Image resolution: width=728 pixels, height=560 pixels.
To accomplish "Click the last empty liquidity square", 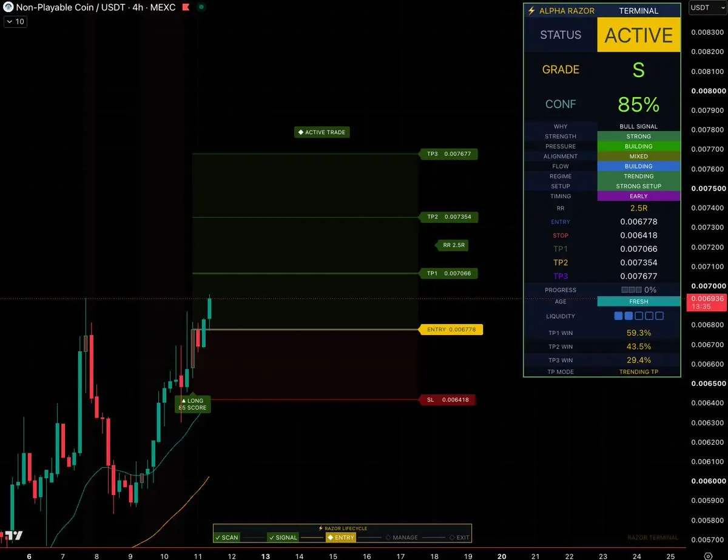I will click(659, 316).
